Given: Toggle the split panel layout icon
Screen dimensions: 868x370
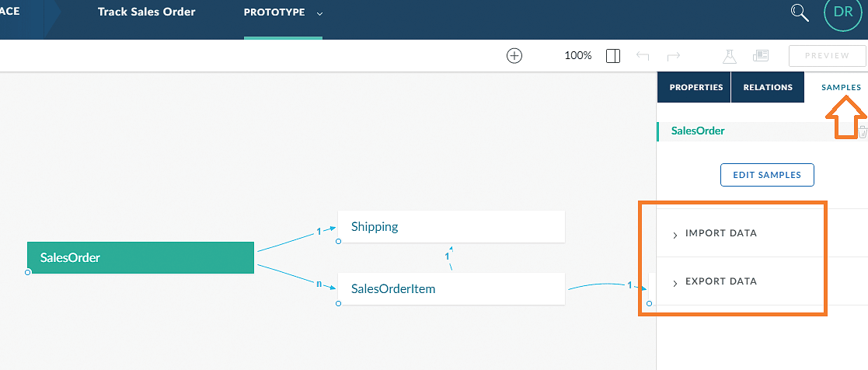Looking at the screenshot, I should pos(613,56).
